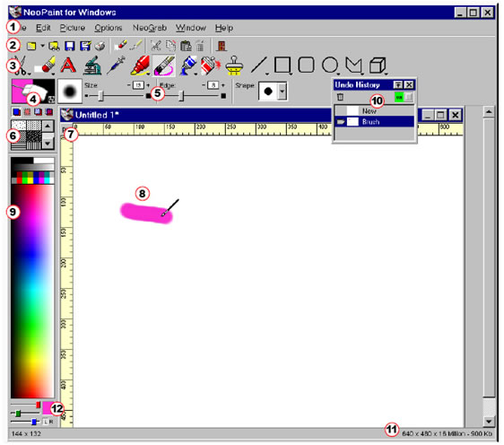The height and width of the screenshot is (445, 504).
Task: Toggle the L R color button near sliders
Action: pos(48,422)
